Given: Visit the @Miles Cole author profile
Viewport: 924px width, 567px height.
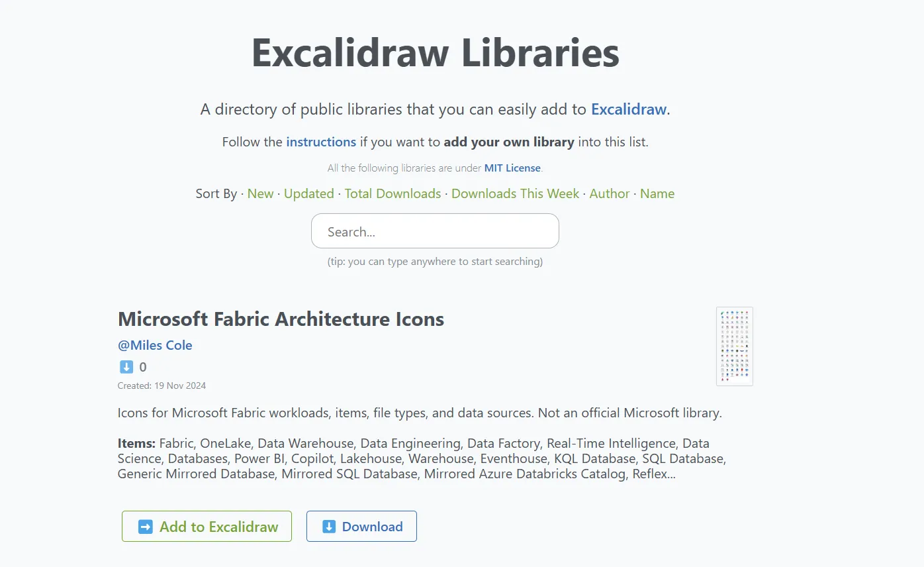Looking at the screenshot, I should click(x=155, y=345).
